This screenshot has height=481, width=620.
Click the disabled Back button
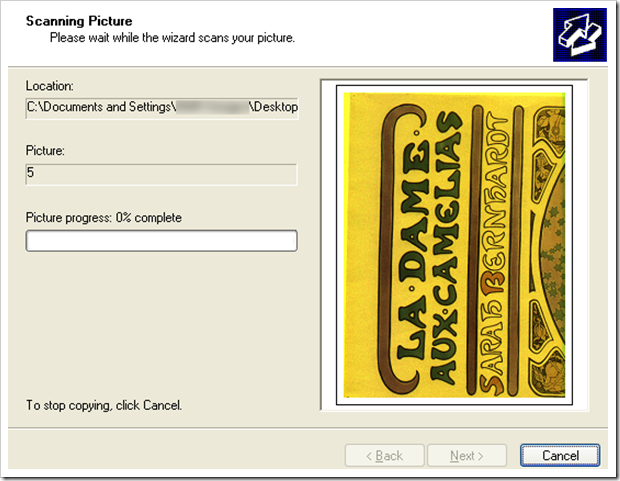tap(383, 456)
